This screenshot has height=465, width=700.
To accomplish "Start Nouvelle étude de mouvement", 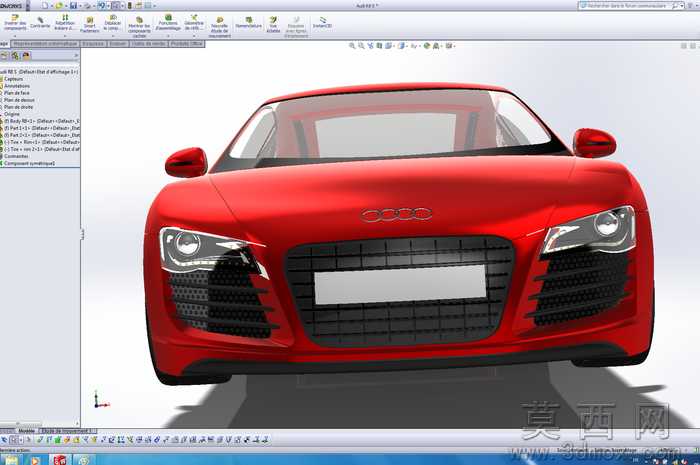I will (x=219, y=27).
